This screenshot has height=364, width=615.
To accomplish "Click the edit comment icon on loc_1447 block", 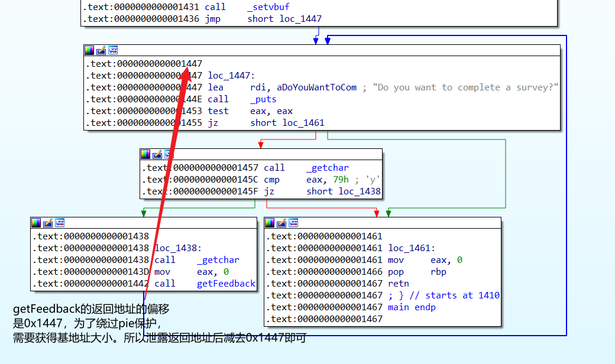I will coord(101,50).
